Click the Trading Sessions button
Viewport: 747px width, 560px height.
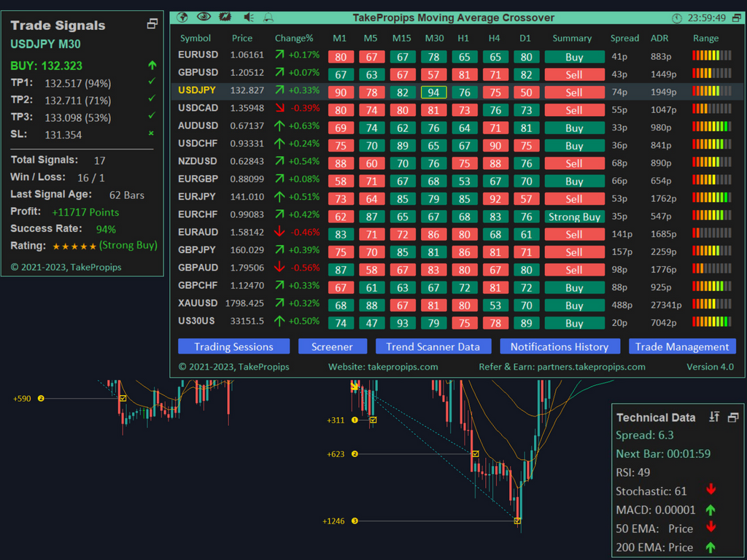[233, 346]
